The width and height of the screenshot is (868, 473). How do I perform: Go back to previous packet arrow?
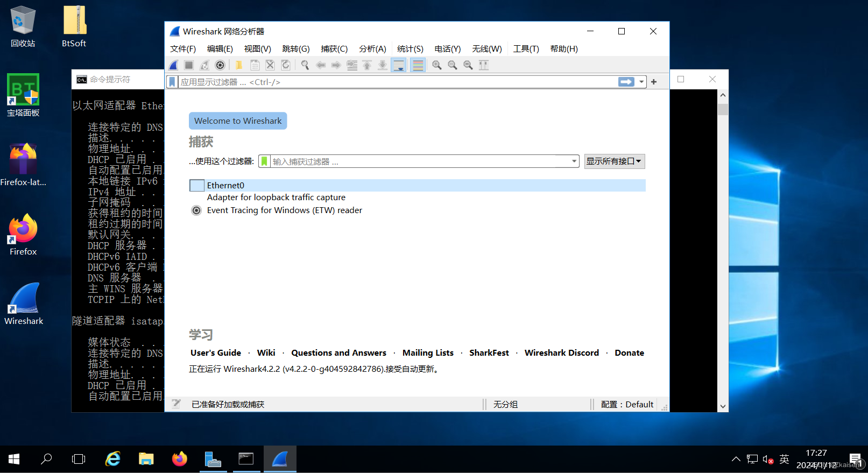coord(321,65)
